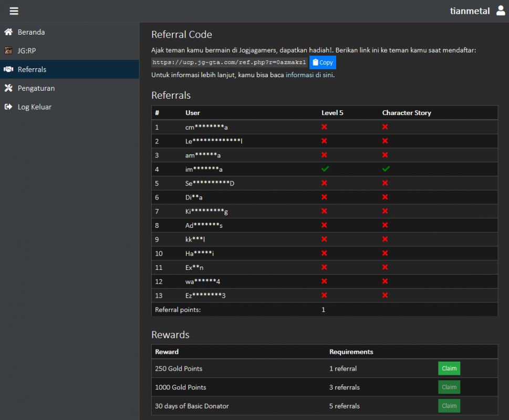
Task: Click the User column header
Action: 192,113
